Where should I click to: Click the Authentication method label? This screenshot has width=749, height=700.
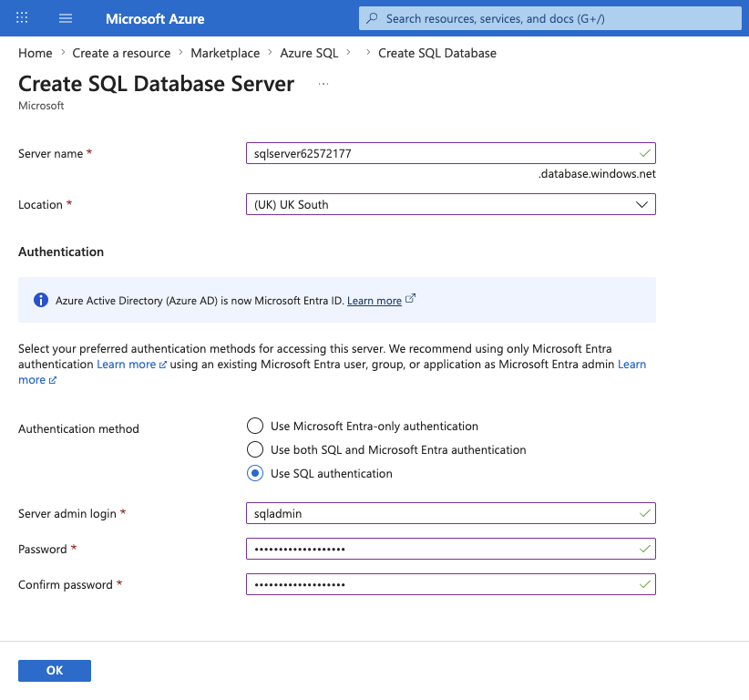tap(78, 429)
